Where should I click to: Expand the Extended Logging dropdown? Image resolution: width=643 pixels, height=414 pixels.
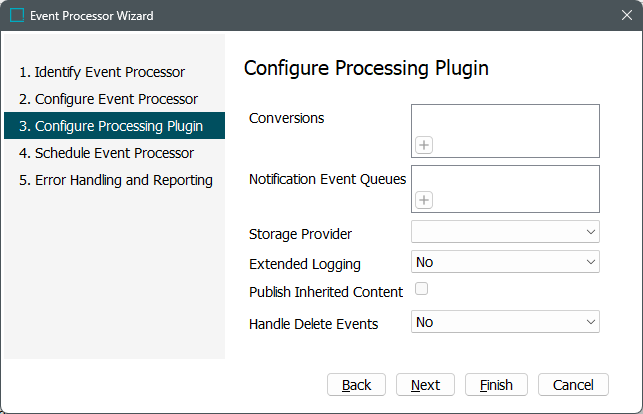click(505, 262)
